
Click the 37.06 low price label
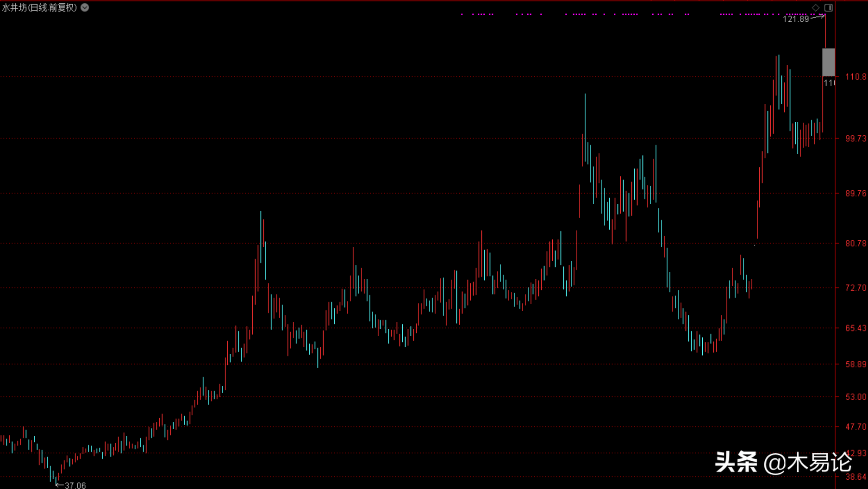pos(75,485)
